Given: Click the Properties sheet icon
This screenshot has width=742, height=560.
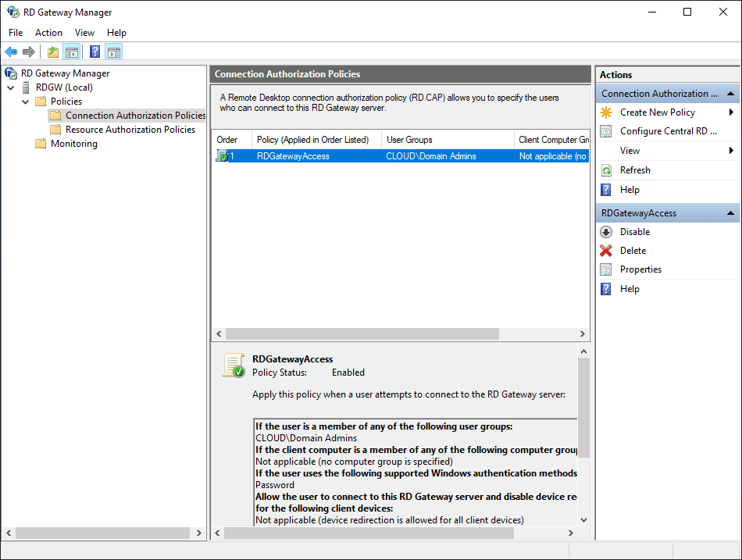Looking at the screenshot, I should [606, 269].
